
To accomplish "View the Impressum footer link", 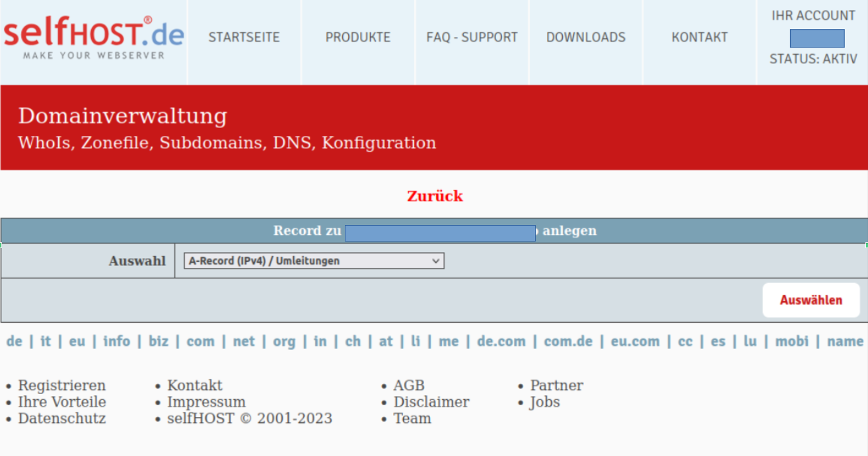I will tap(206, 402).
